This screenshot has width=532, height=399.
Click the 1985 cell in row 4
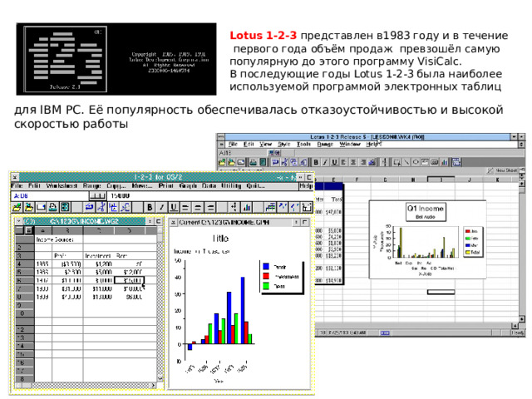(42, 264)
